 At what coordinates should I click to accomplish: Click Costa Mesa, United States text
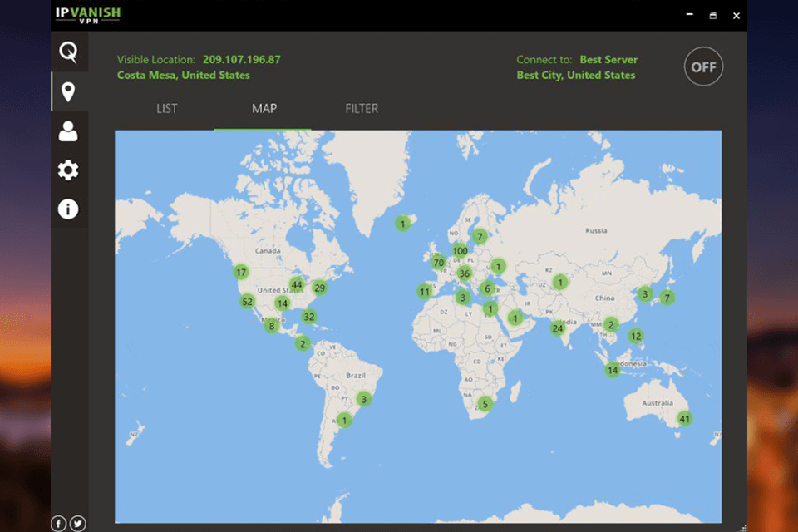183,76
